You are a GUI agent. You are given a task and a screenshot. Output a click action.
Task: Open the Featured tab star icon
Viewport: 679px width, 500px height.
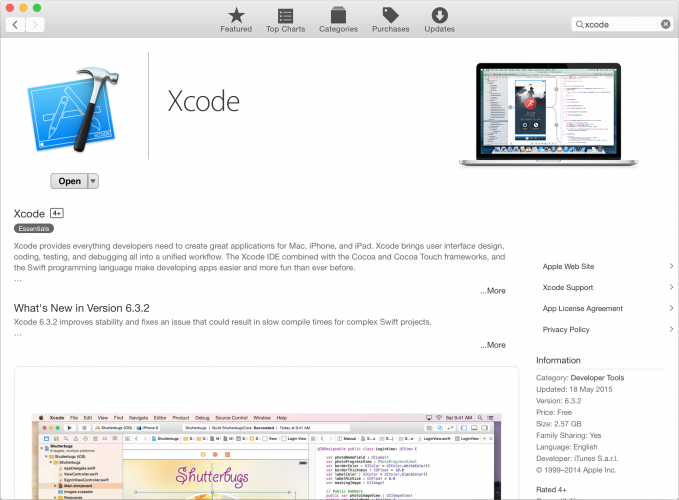236,16
